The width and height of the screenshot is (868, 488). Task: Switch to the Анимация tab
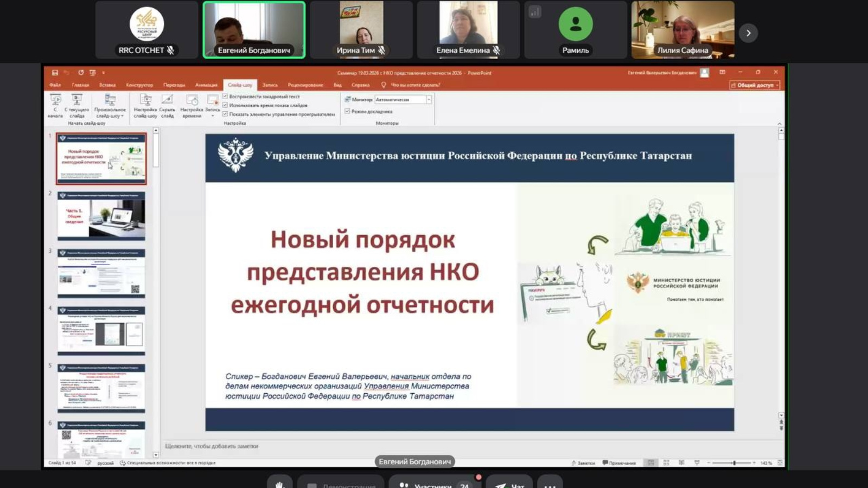tap(206, 85)
